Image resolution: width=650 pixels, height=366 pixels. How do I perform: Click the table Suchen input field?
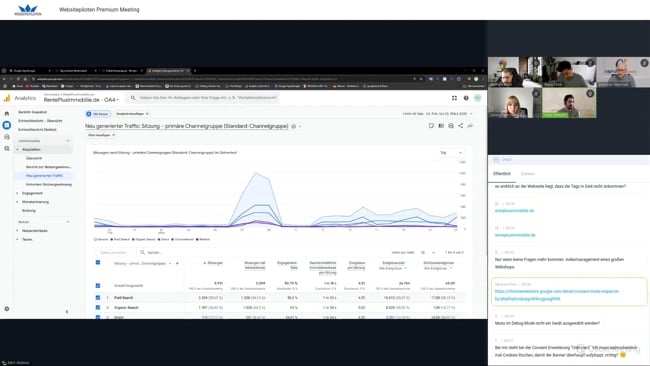(154, 252)
